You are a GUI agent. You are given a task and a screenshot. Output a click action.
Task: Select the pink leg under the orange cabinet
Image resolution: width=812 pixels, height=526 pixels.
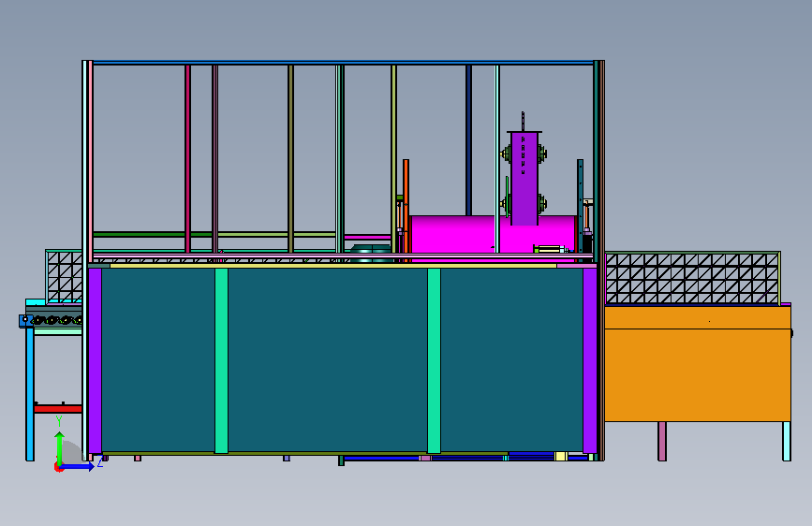(x=662, y=441)
